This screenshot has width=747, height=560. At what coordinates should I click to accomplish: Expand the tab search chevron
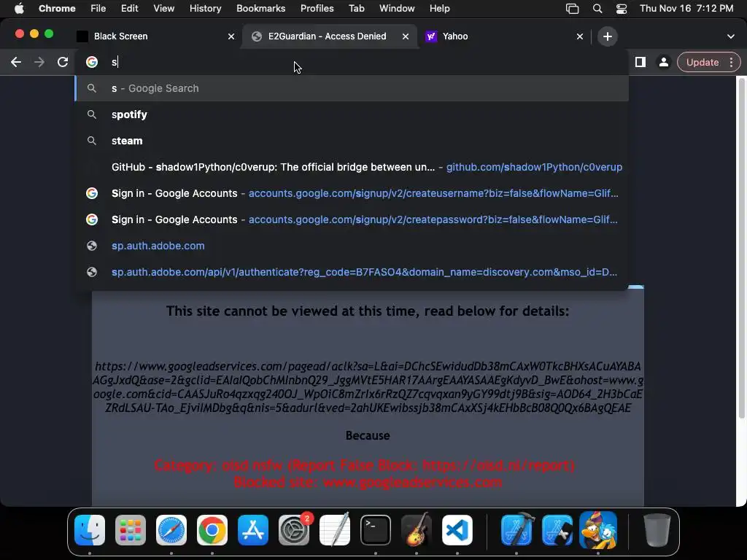(x=731, y=36)
